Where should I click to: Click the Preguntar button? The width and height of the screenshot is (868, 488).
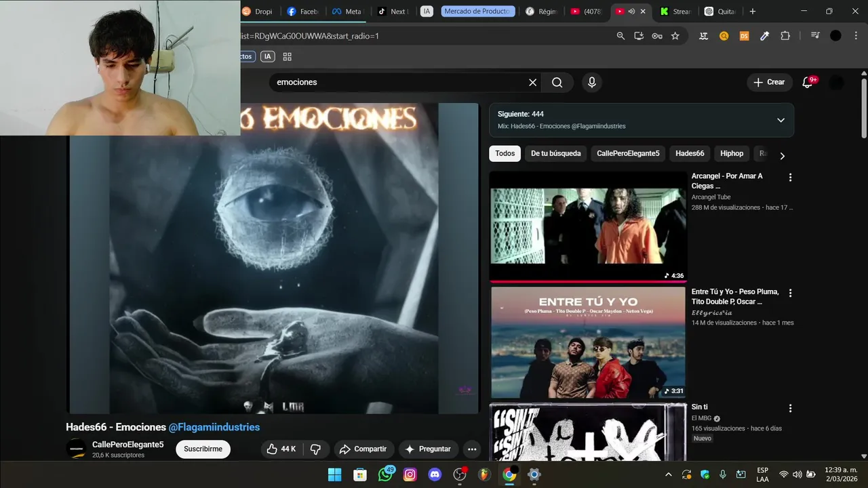pyautogui.click(x=428, y=449)
